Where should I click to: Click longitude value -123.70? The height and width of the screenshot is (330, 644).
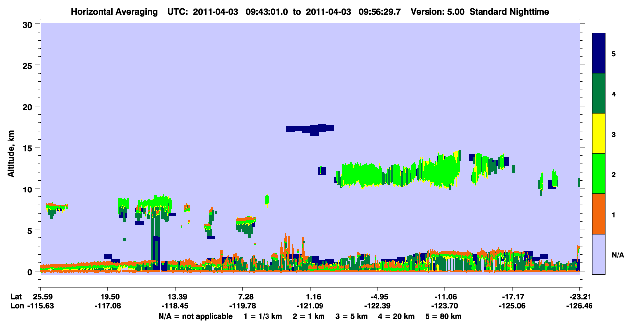click(x=445, y=306)
